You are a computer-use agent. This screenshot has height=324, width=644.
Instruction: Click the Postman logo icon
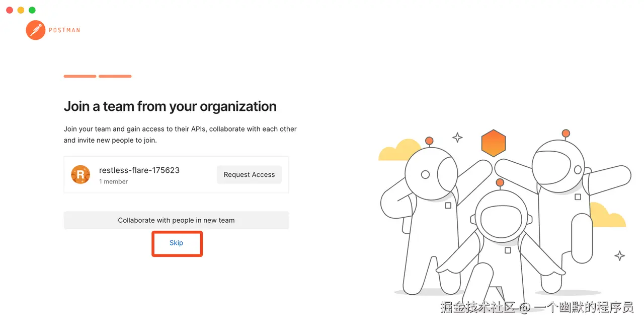(x=36, y=30)
